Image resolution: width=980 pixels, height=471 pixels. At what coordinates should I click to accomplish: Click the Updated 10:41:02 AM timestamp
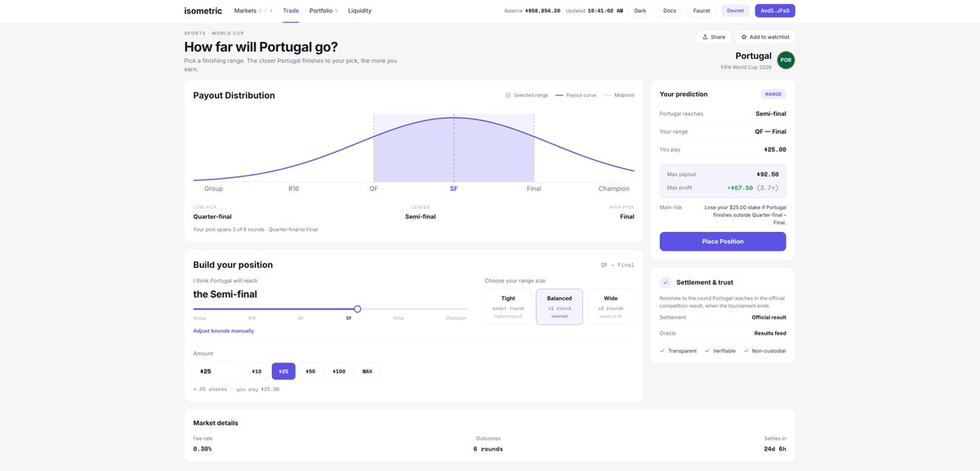605,11
